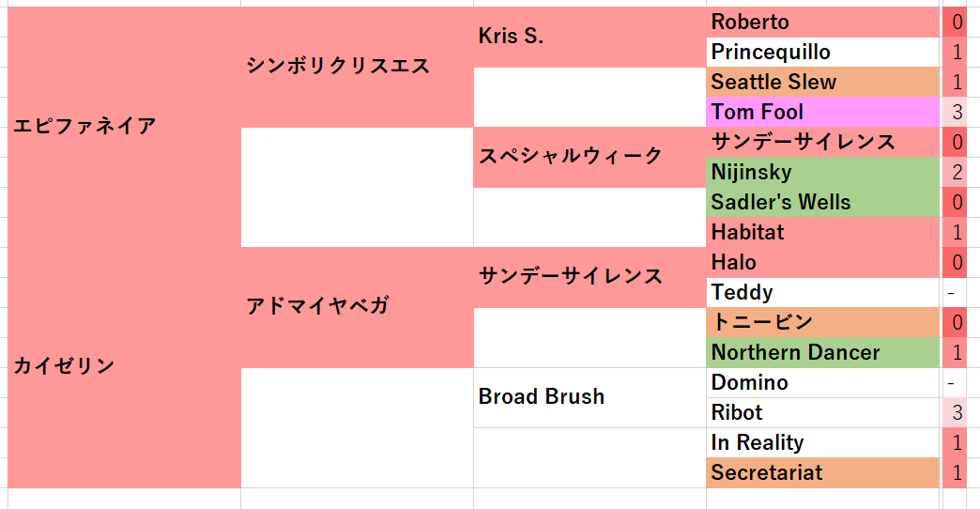Click the Ribot cell
This screenshot has width=980, height=509.
(822, 412)
